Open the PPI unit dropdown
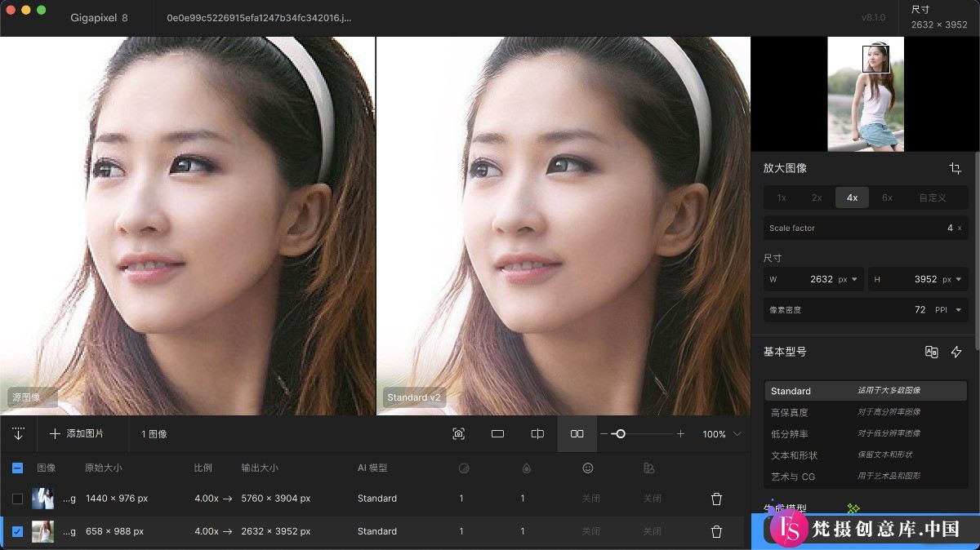This screenshot has height=550, width=980. point(949,310)
